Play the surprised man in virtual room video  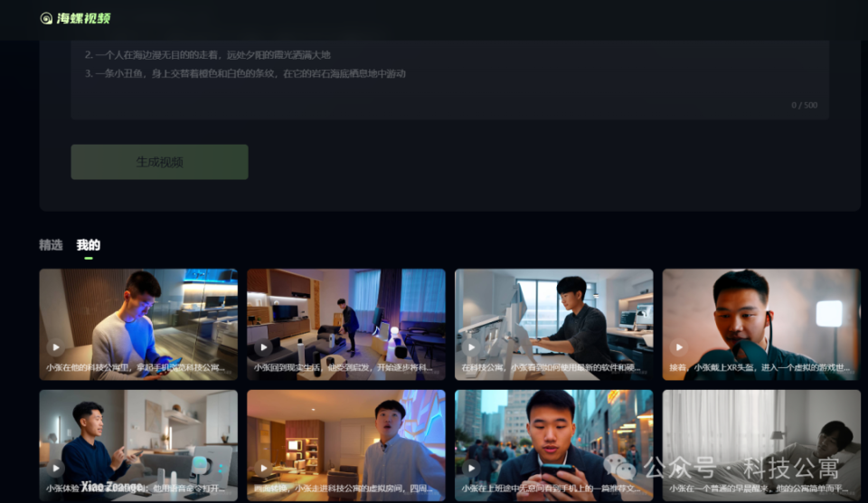[263, 468]
